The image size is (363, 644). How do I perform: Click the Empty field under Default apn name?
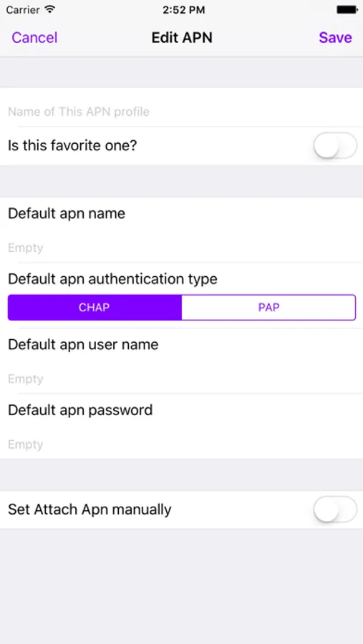pos(181,248)
